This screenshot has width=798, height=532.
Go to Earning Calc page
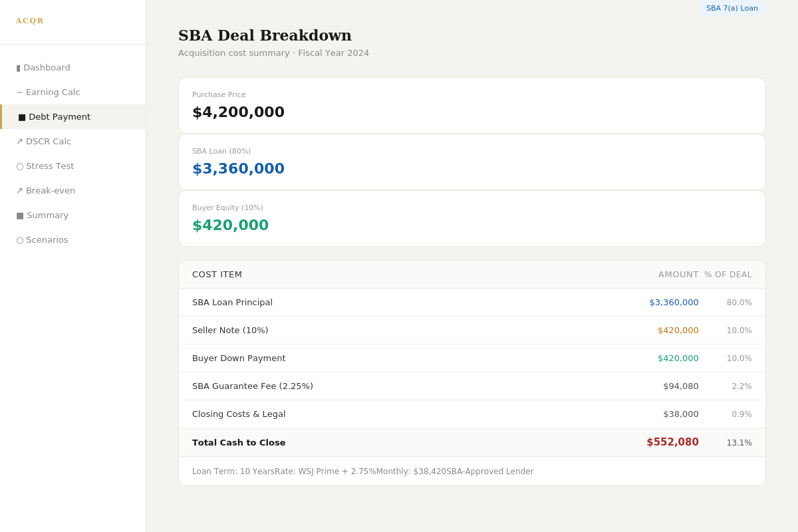point(73,92)
